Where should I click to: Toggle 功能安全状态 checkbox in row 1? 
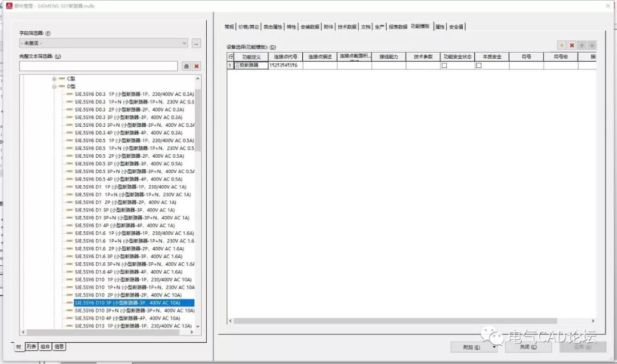pyautogui.click(x=444, y=66)
